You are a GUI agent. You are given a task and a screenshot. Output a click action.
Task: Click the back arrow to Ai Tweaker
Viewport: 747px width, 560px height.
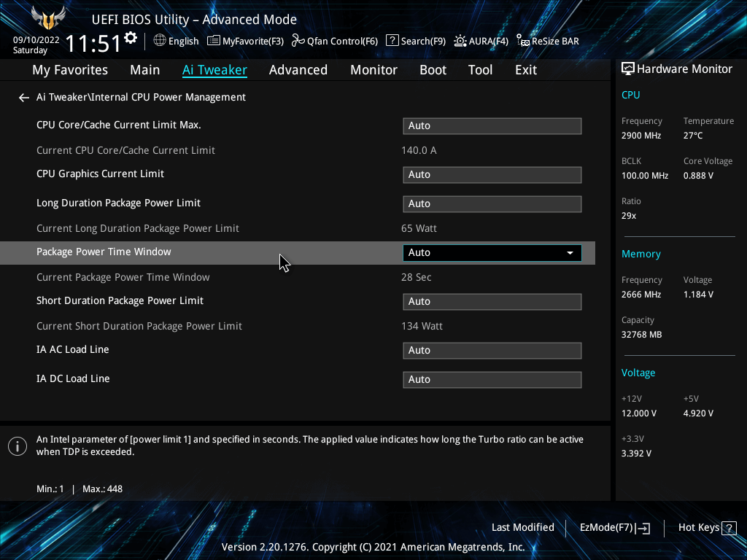24,98
